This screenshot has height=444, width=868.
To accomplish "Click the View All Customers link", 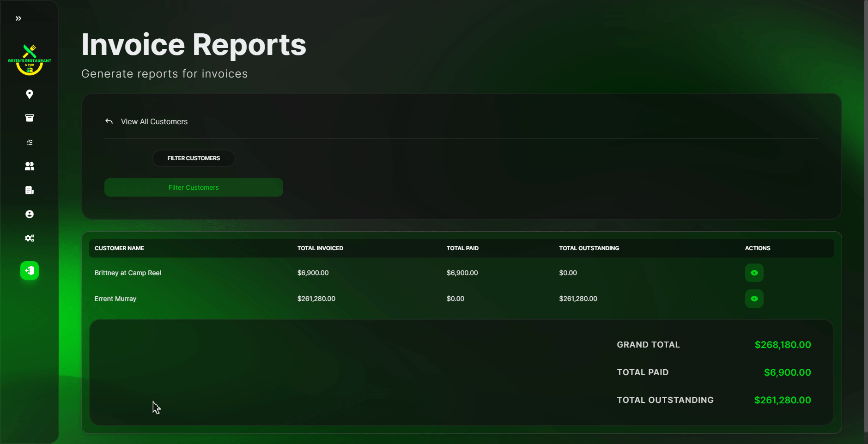I will click(x=154, y=121).
